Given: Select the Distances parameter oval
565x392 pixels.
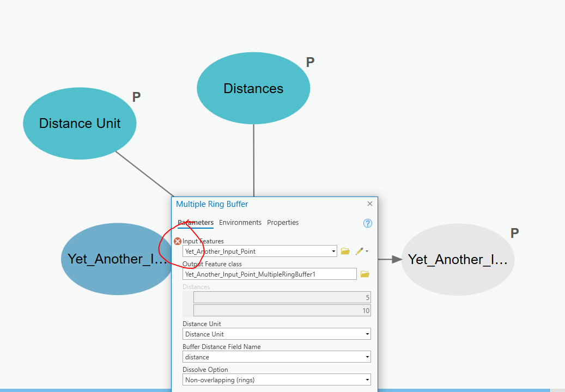Looking at the screenshot, I should pos(253,88).
